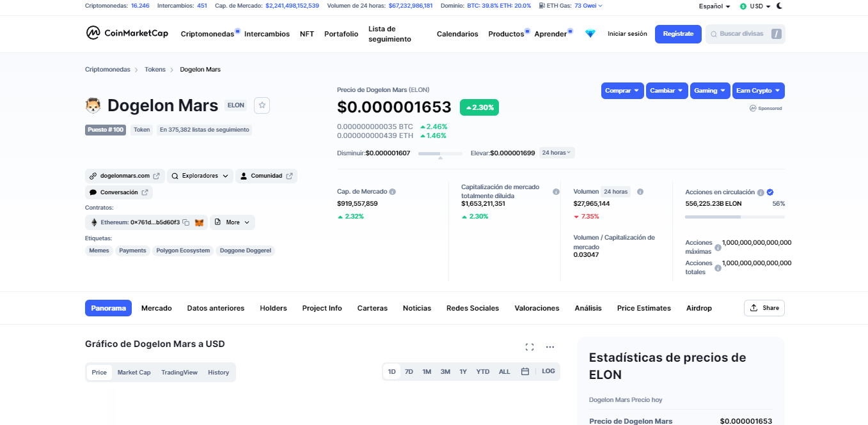Select the ALL chart range
Viewport: 868px width, 425px height.
click(505, 371)
